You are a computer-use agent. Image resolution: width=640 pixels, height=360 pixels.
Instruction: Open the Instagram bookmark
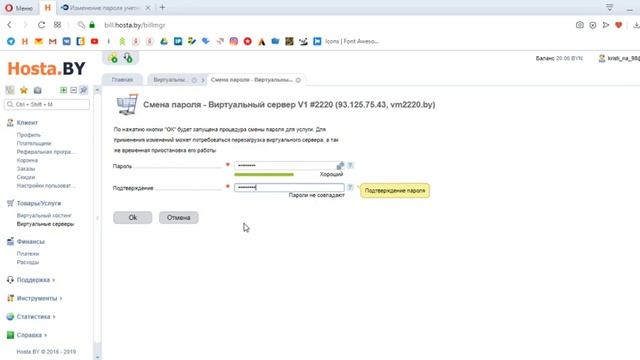pos(233,41)
